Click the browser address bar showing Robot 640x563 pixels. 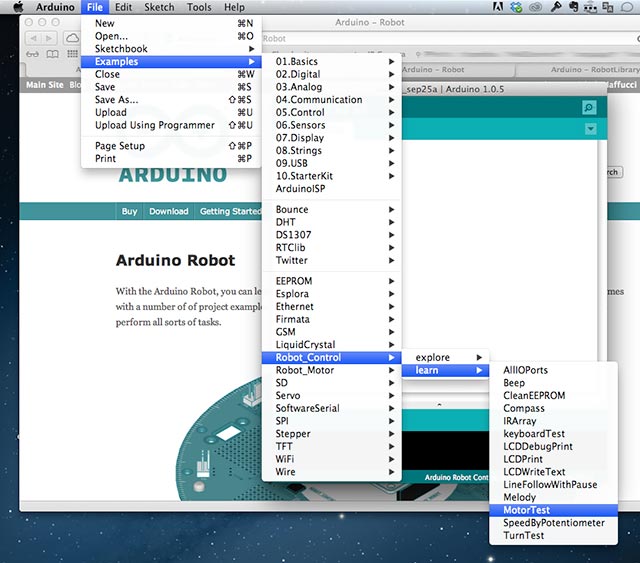449,38
